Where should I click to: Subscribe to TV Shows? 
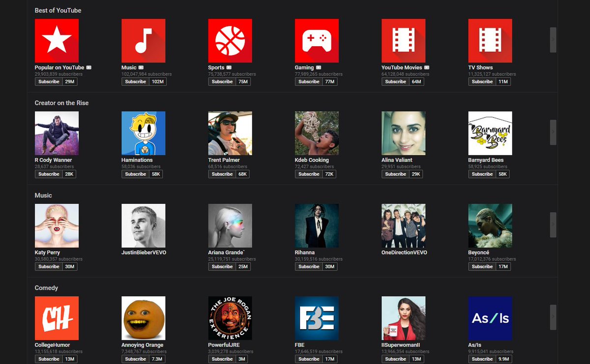482,82
